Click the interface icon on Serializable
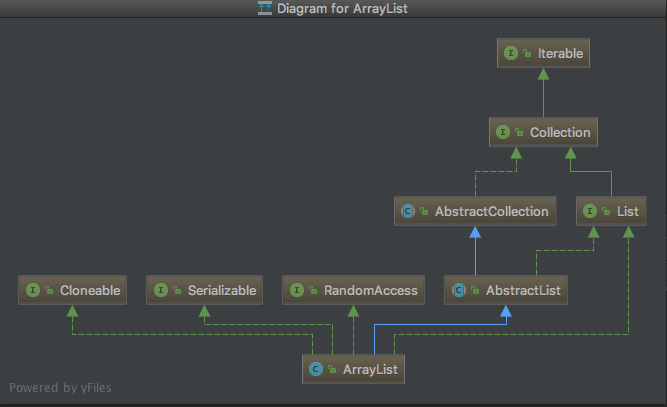667x407 pixels. coord(161,290)
